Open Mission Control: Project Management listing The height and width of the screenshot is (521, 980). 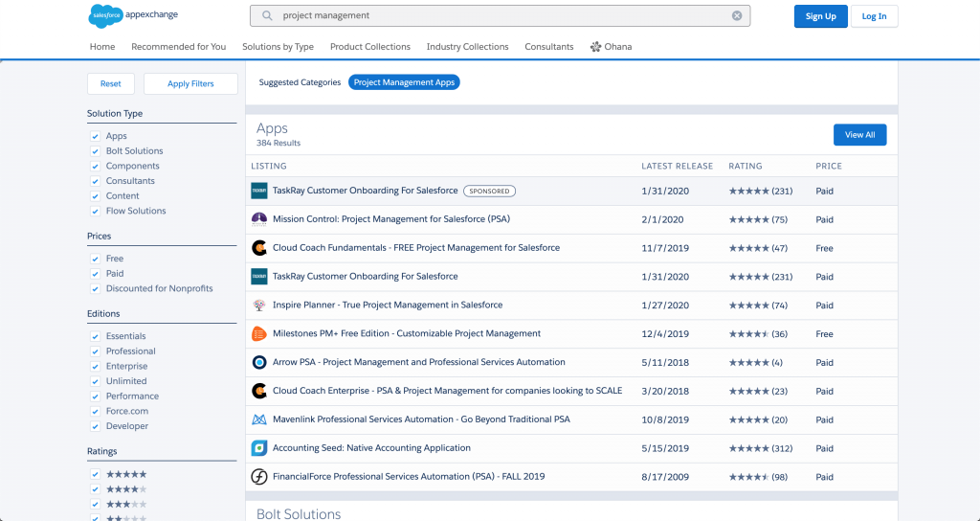click(x=391, y=219)
